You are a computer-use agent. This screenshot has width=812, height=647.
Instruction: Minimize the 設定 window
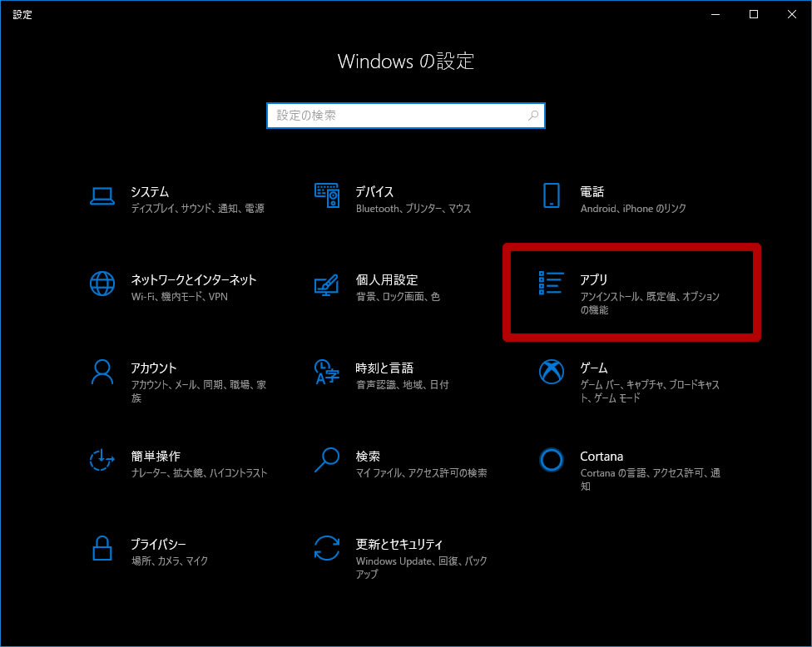715,14
